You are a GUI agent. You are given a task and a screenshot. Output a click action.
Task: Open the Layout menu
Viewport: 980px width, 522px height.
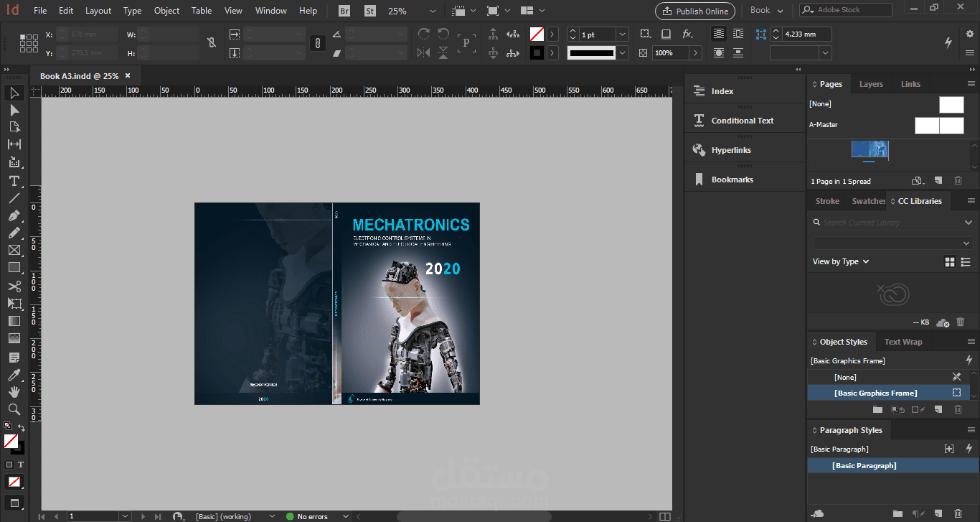pos(98,11)
